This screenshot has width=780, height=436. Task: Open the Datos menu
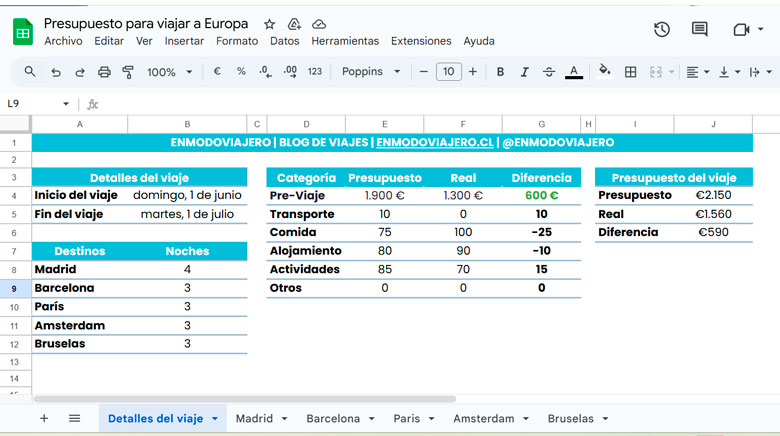point(285,41)
